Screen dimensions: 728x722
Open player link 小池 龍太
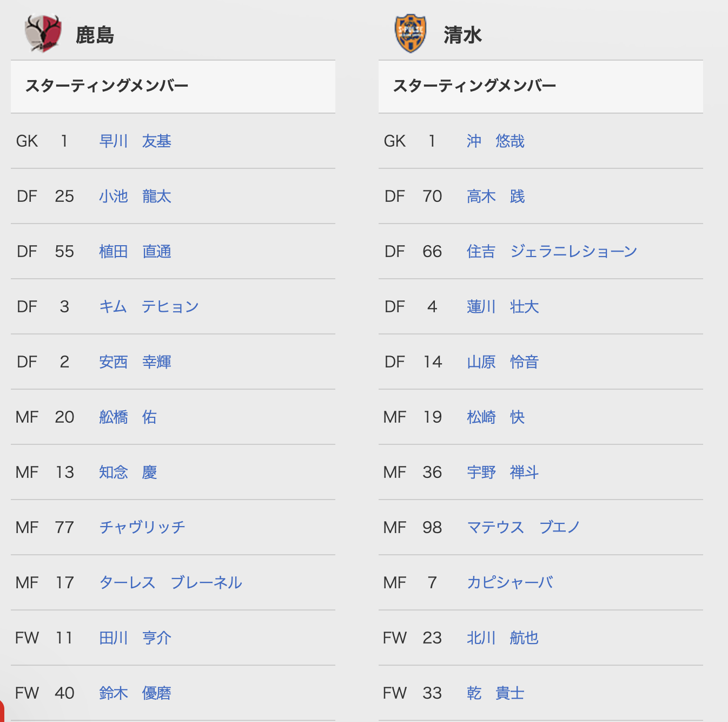coord(135,196)
